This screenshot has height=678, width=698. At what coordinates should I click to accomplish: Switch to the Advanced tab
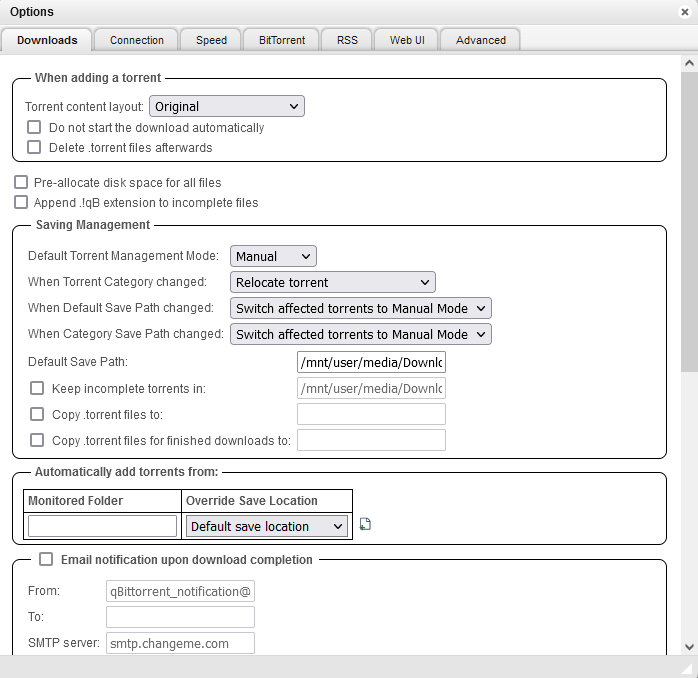480,40
